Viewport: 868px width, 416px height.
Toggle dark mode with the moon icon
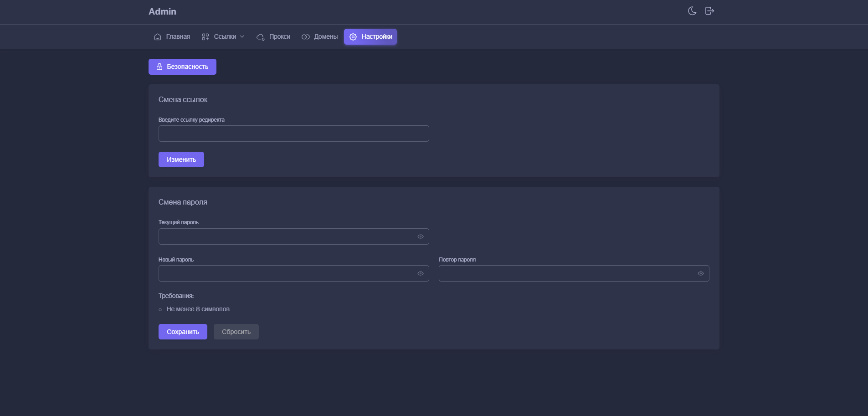(692, 11)
